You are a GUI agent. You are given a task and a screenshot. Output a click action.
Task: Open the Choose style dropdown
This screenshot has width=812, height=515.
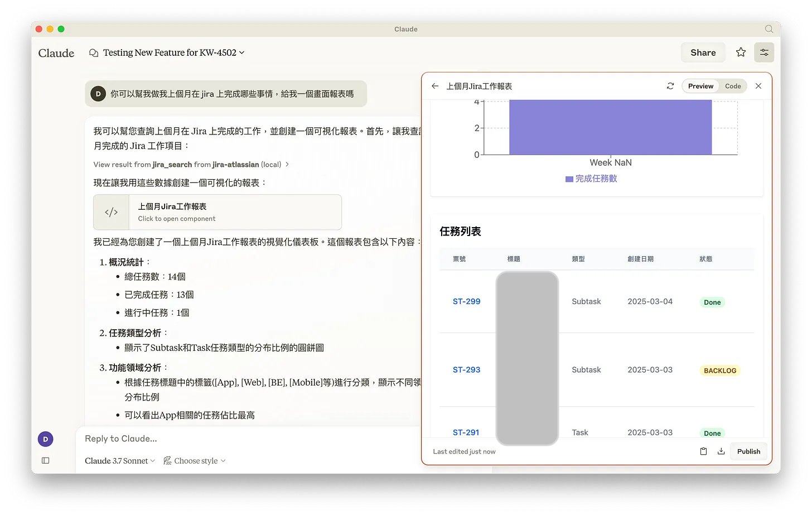click(x=195, y=461)
